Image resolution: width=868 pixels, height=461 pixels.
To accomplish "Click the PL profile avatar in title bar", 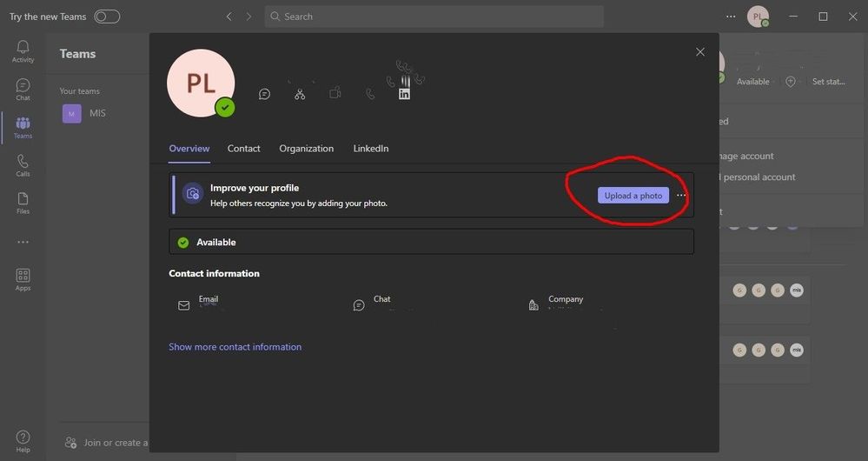I will coord(758,17).
